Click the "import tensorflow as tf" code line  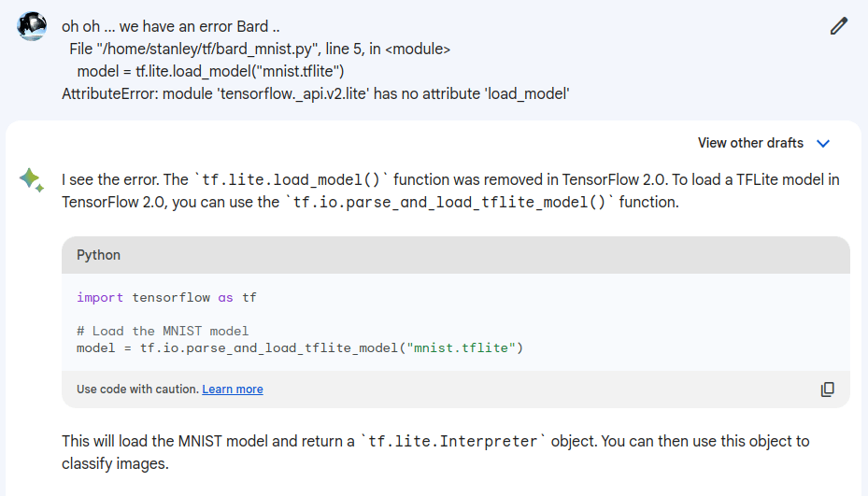click(x=166, y=297)
